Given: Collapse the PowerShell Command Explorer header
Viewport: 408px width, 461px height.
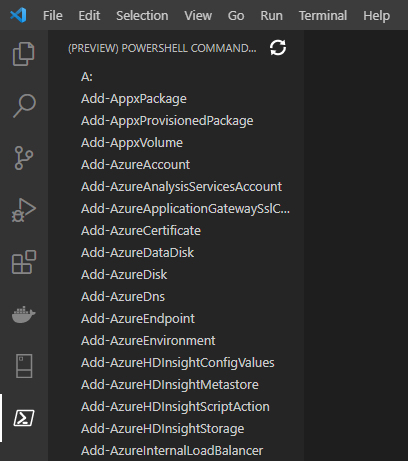Looking at the screenshot, I should pos(162,48).
